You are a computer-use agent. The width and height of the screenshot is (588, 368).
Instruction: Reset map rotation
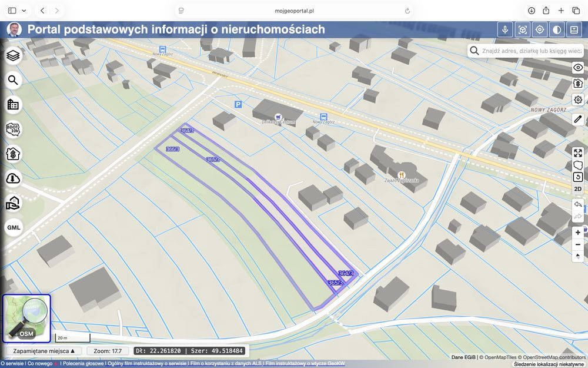(x=578, y=177)
